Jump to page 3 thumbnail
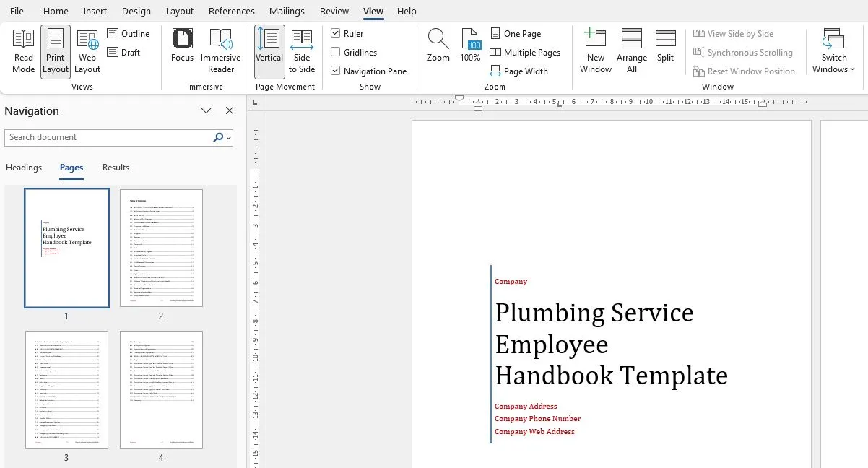The image size is (868, 468). (x=66, y=390)
